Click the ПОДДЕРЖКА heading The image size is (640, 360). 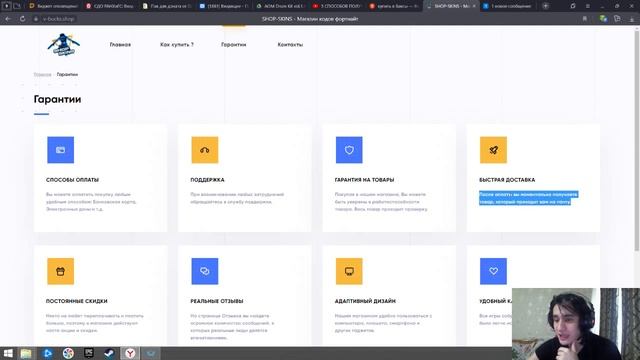coord(207,180)
